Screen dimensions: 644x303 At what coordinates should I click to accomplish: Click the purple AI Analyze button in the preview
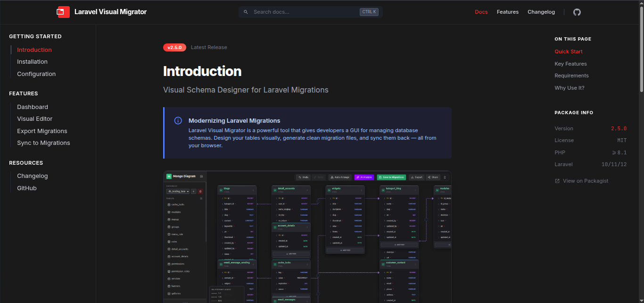coord(364,177)
